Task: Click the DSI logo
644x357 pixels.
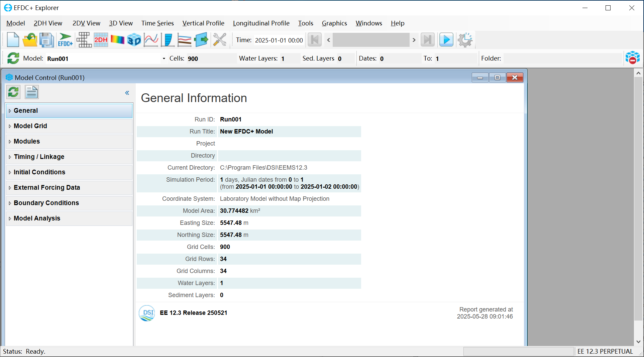Action: 147,313
